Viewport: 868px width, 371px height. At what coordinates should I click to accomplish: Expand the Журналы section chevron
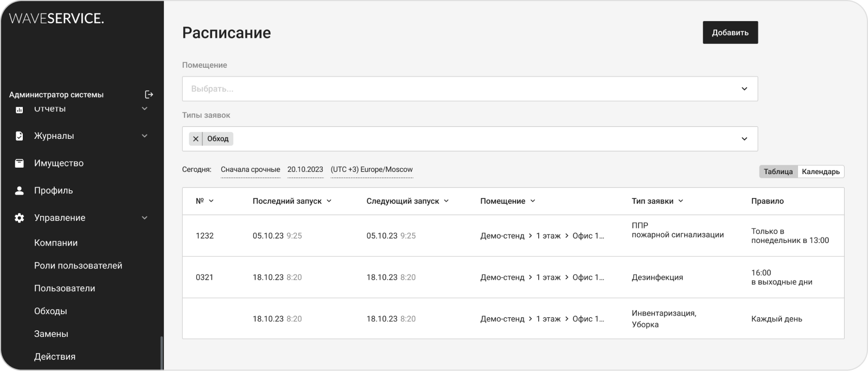click(145, 136)
